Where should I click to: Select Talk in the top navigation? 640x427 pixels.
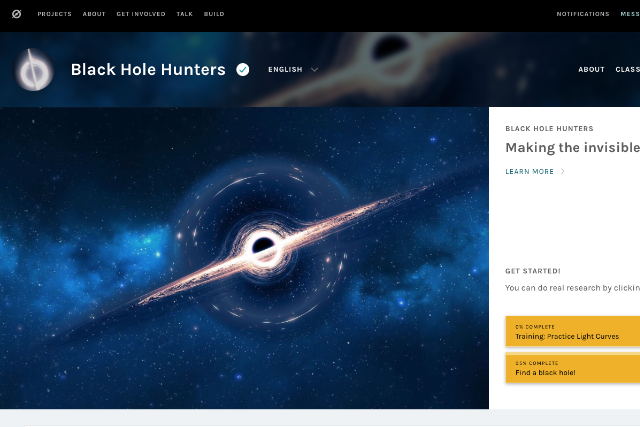[184, 14]
